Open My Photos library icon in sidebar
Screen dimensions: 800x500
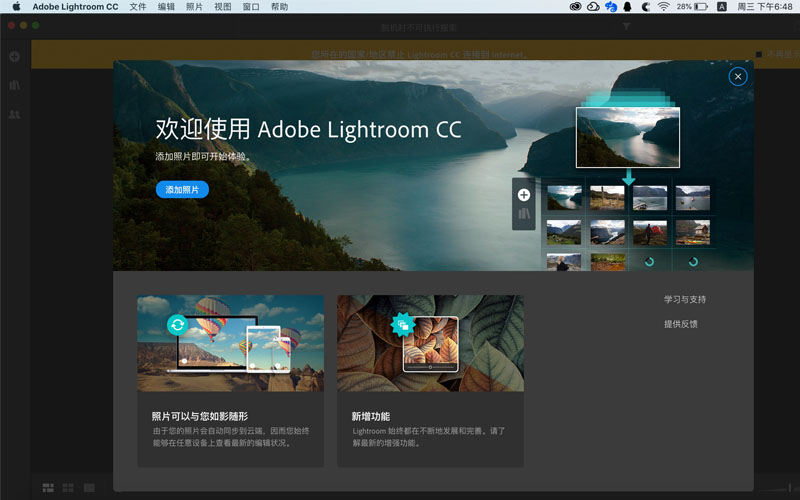click(x=14, y=85)
